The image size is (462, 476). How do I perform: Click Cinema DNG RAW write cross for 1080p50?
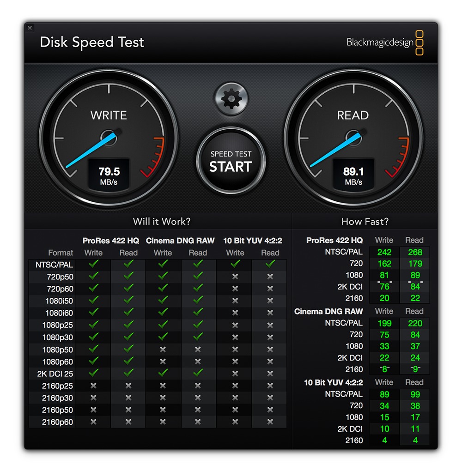coord(163,349)
